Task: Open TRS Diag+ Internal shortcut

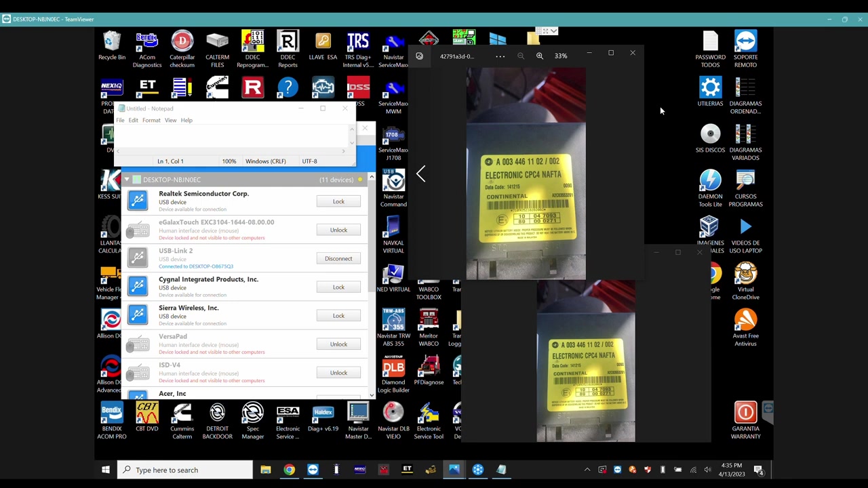Action: (358, 49)
